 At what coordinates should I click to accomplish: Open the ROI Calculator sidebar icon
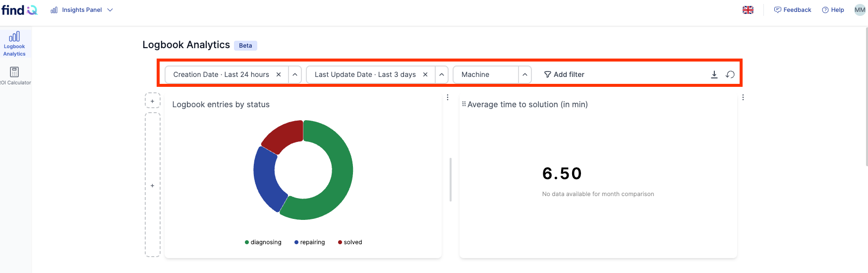14,76
